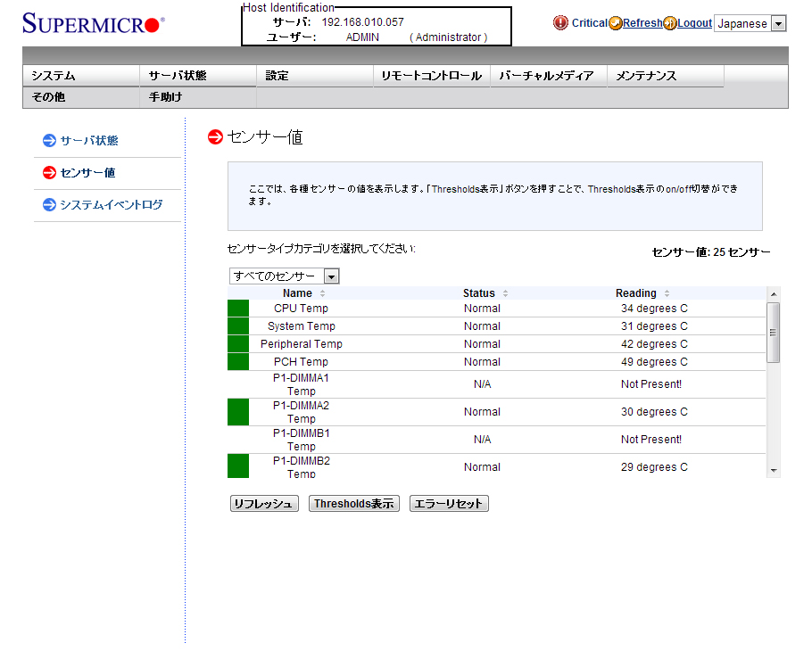
Task: Click the blue arrow icon beside システムイベントログ
Action: point(49,204)
